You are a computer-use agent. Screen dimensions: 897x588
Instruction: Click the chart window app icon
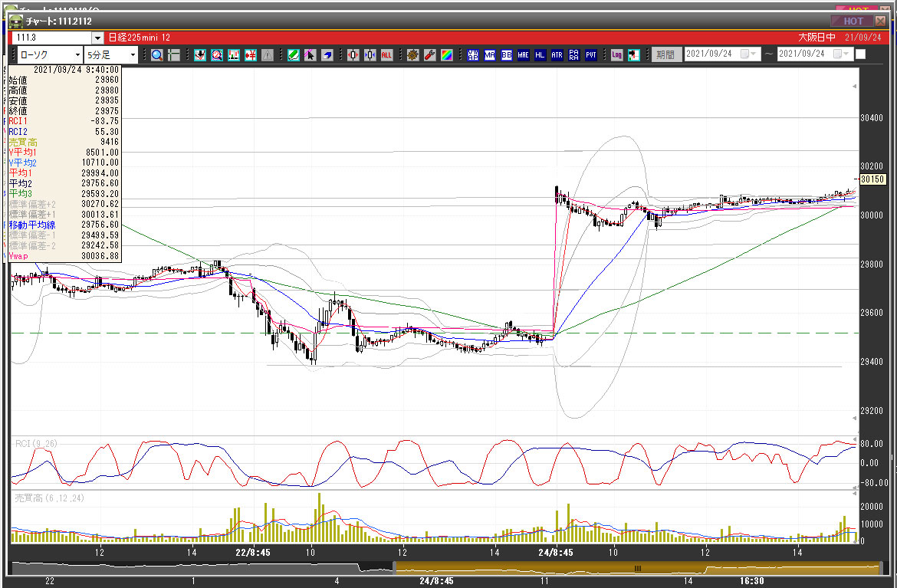pyautogui.click(x=15, y=21)
